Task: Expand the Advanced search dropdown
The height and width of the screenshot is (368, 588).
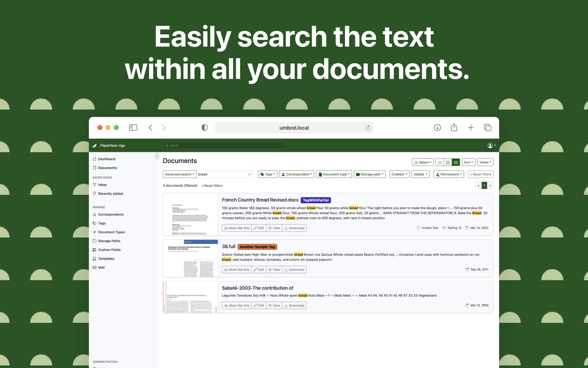Action: (179, 174)
